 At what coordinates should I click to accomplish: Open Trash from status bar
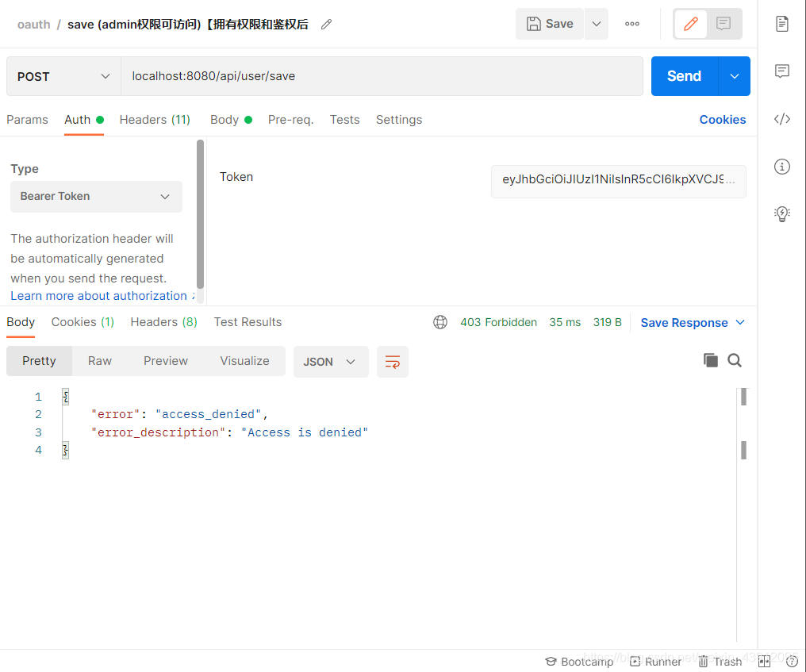720,661
